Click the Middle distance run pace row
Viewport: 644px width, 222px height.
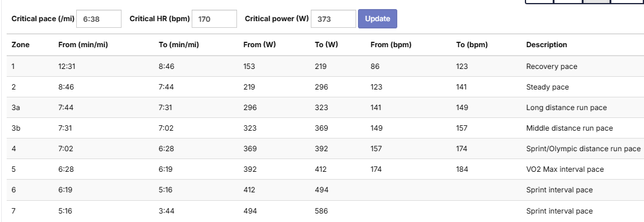325,128
